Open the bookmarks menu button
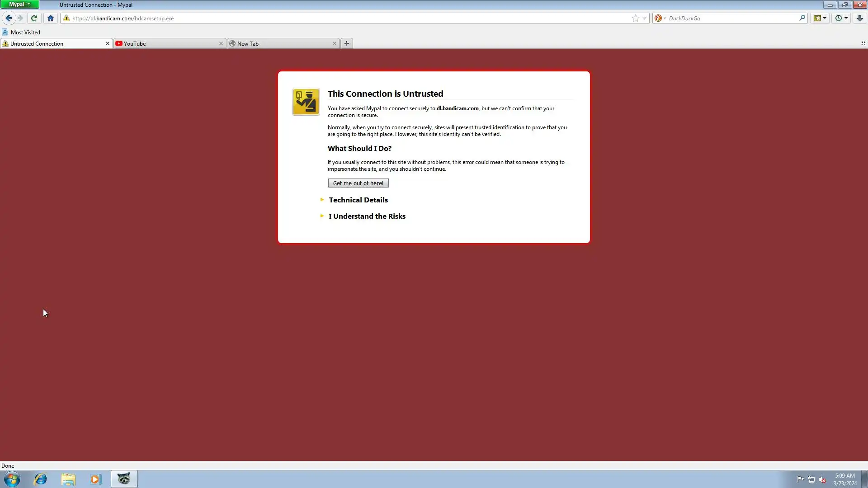Screen dimensions: 868x488 820,18
